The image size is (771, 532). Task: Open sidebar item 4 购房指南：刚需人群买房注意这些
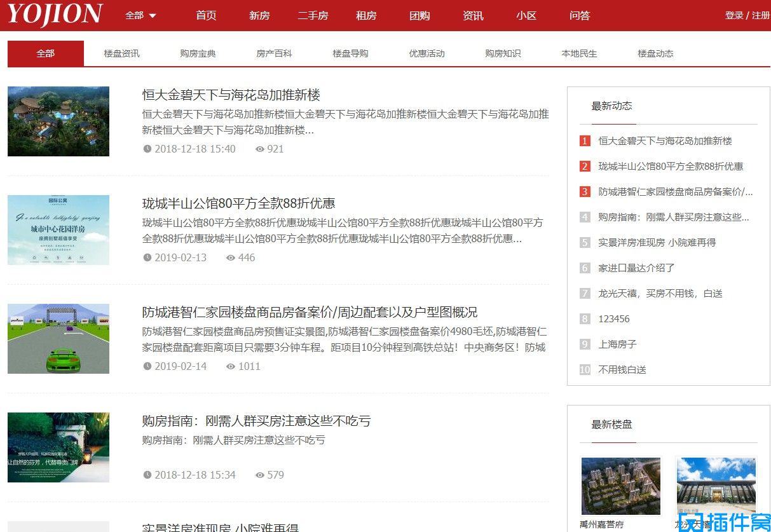674,217
